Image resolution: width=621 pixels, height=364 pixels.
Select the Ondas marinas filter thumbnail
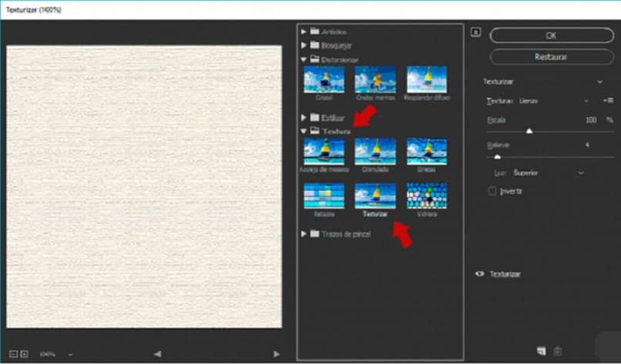click(375, 79)
